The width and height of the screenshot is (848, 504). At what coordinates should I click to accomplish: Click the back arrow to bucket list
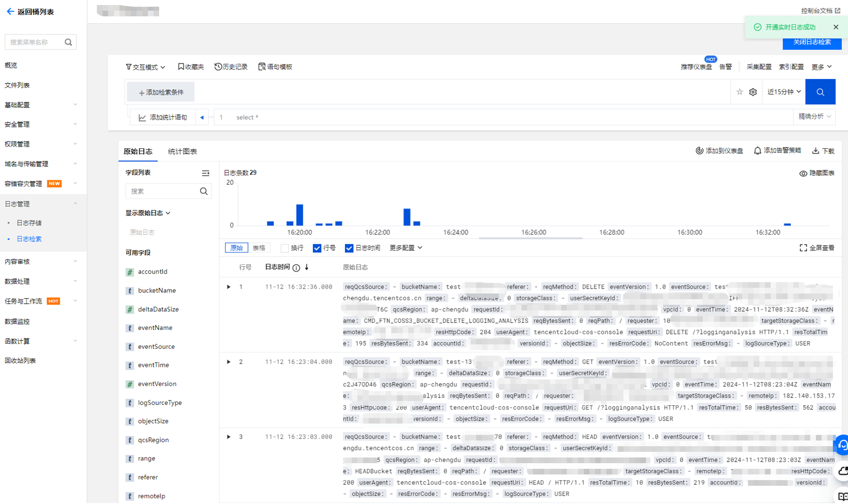click(10, 12)
